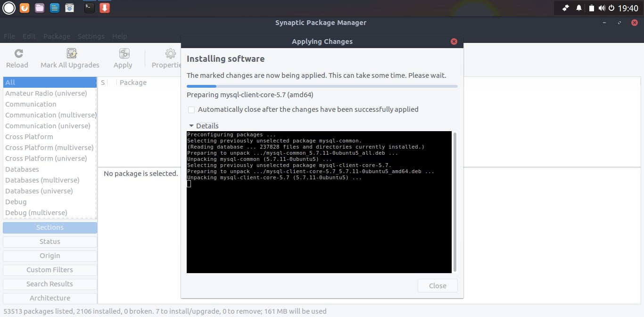644x317 pixels.
Task: Enable automatically close after changes applied
Action: click(x=191, y=109)
